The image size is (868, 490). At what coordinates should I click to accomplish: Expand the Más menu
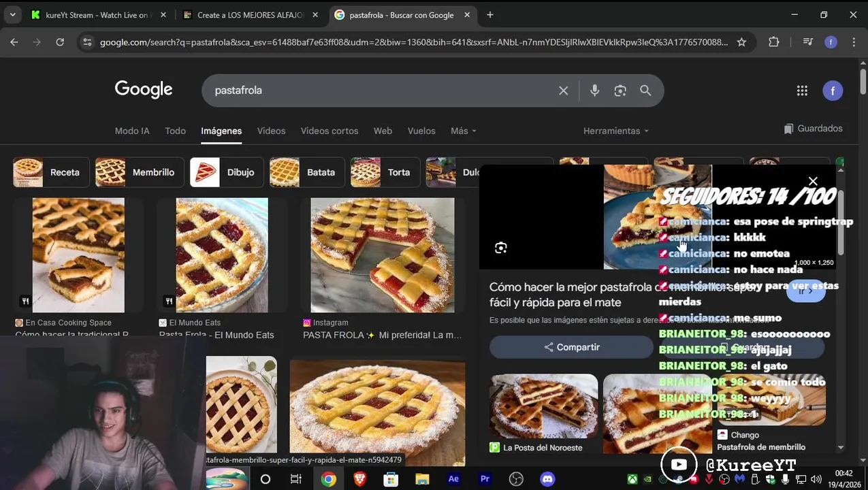[x=463, y=131]
